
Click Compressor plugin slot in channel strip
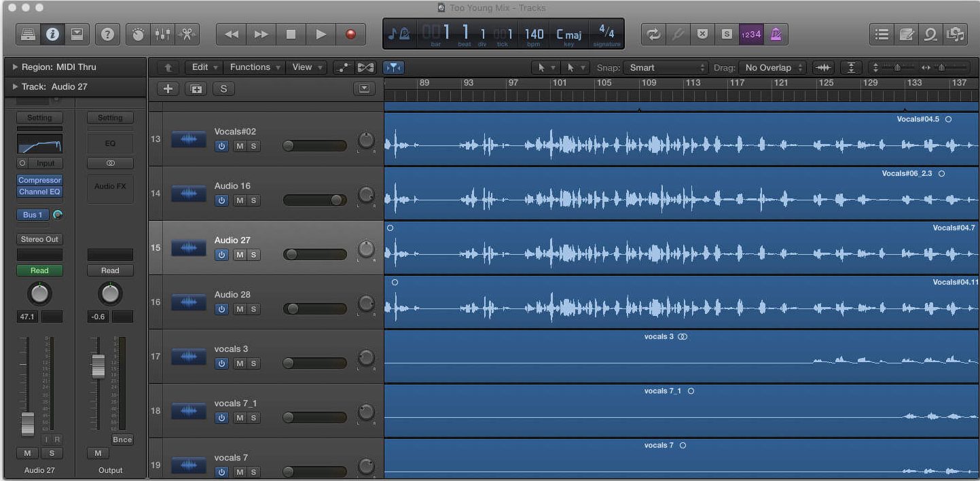[x=39, y=180]
